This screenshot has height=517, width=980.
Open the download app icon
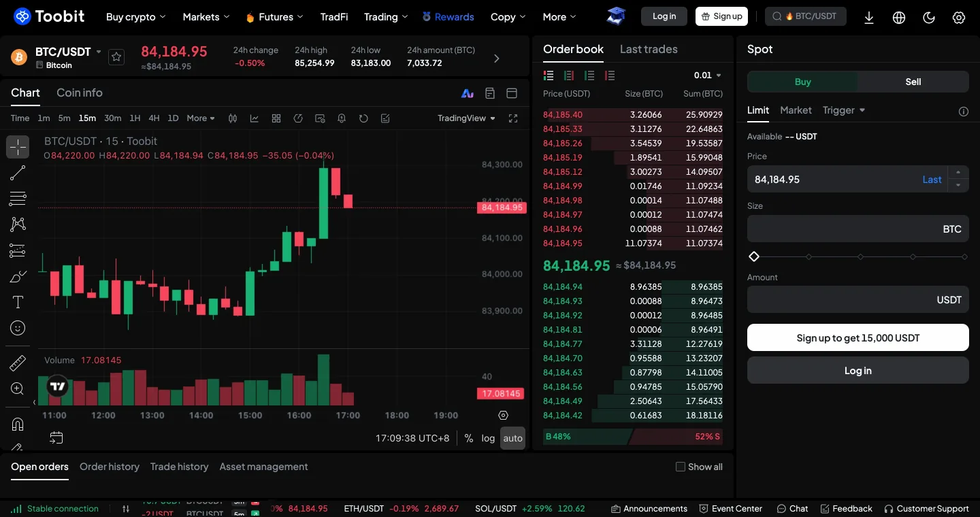tap(868, 18)
